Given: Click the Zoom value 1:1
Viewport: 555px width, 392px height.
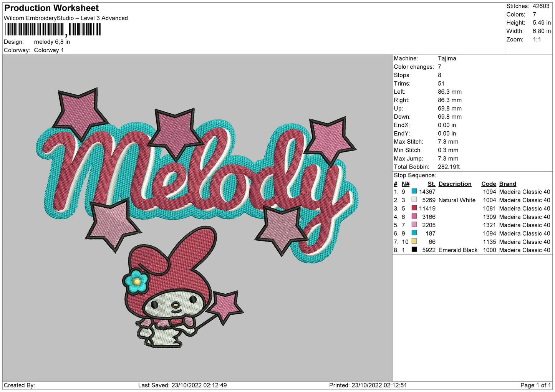Looking at the screenshot, I should [x=537, y=40].
